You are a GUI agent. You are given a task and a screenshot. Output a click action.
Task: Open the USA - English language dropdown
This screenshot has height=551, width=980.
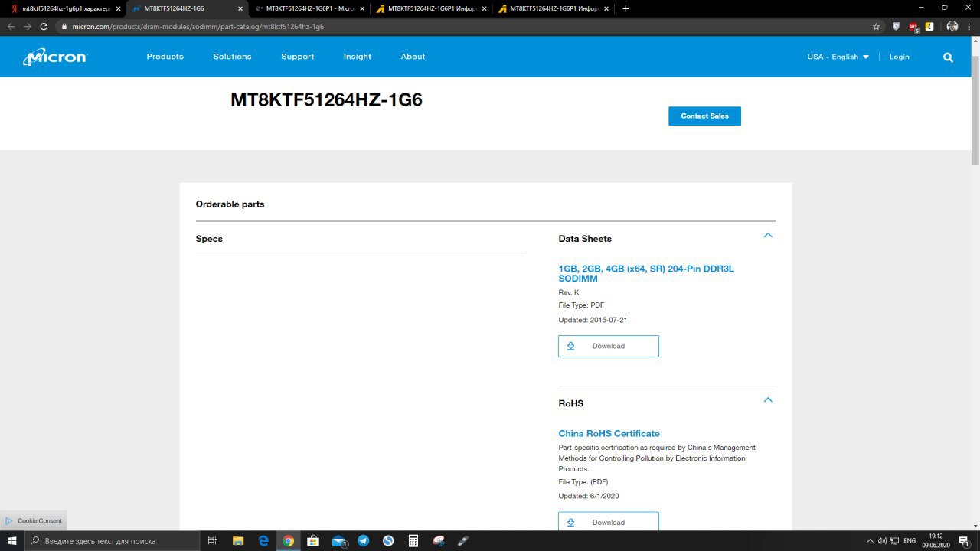[x=838, y=57]
